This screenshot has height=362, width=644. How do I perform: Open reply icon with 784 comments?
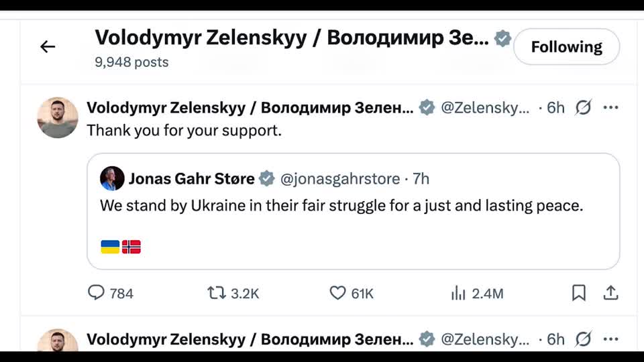(x=97, y=293)
